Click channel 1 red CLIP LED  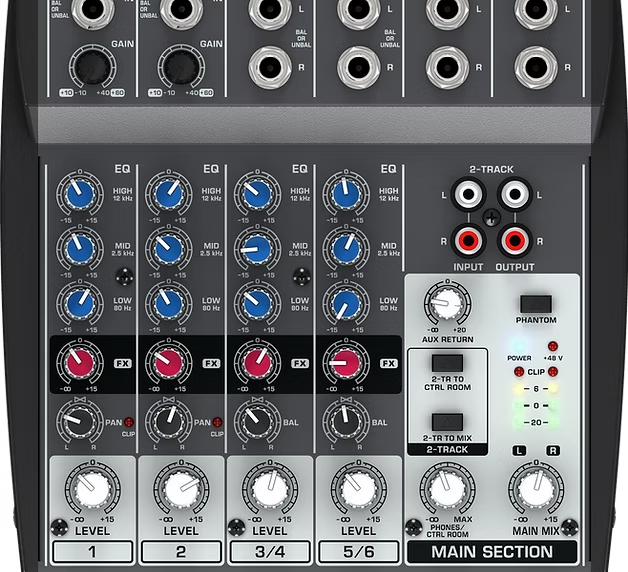129,422
